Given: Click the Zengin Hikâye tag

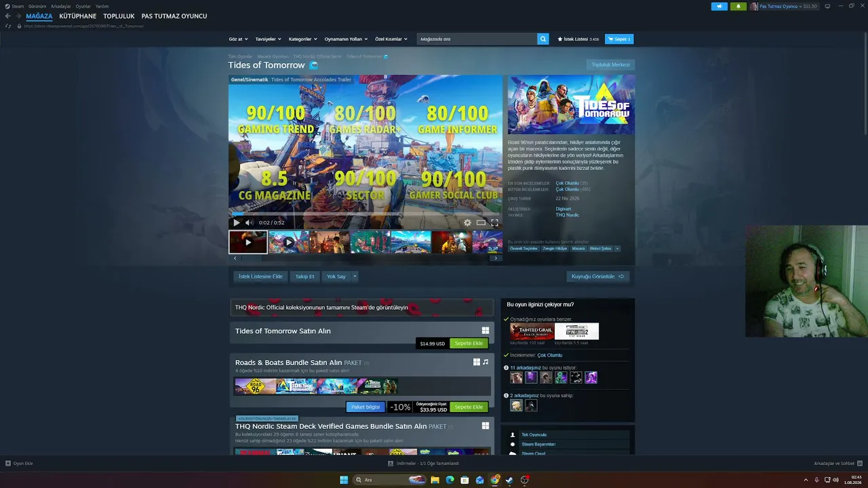Looking at the screenshot, I should 555,249.
